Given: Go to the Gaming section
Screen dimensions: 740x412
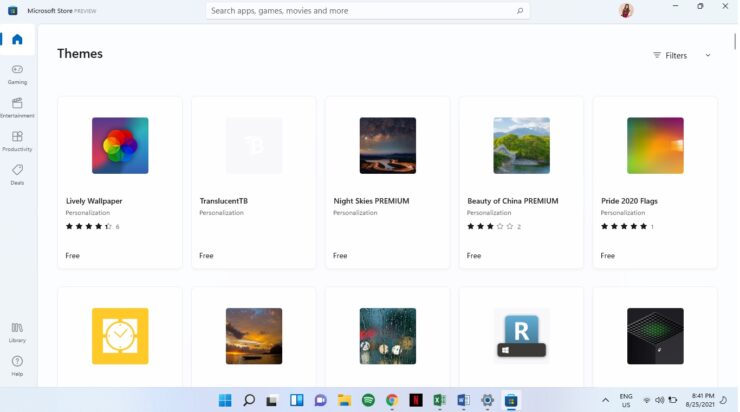Looking at the screenshot, I should pyautogui.click(x=17, y=73).
